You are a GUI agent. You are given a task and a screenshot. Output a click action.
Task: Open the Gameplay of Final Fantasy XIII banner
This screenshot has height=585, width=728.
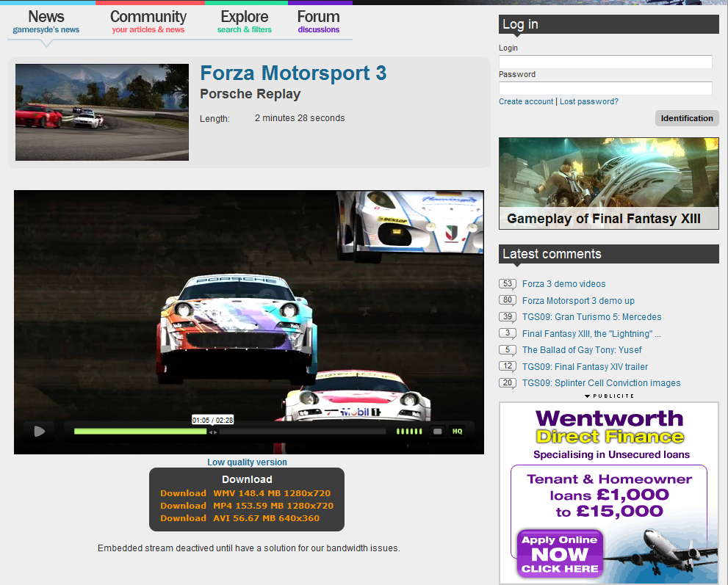[608, 184]
